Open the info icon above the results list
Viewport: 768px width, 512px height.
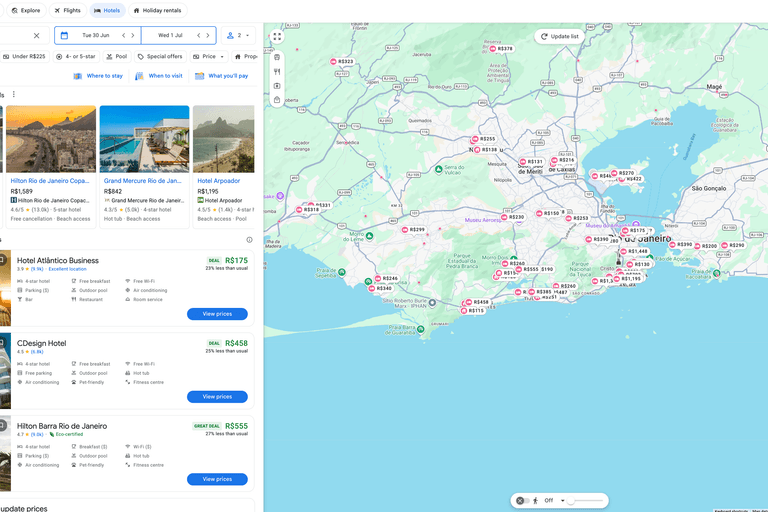click(x=249, y=240)
